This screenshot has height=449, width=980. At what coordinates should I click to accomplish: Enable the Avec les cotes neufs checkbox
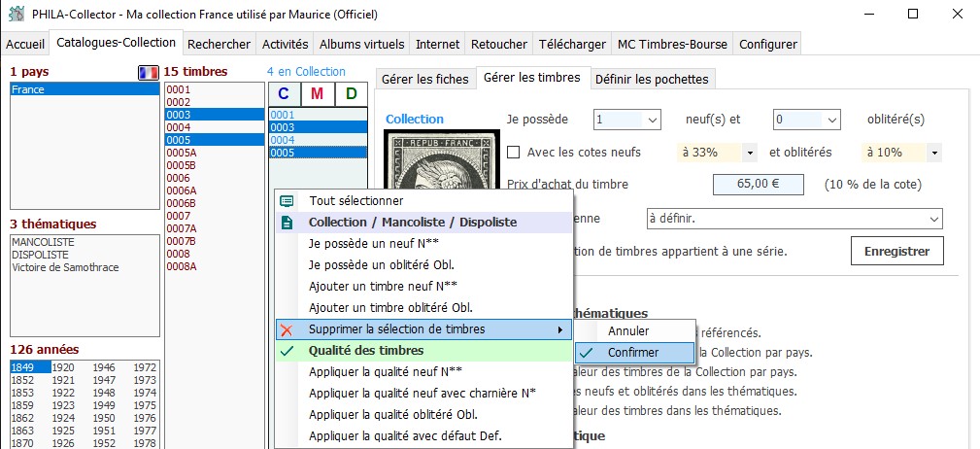pos(513,152)
